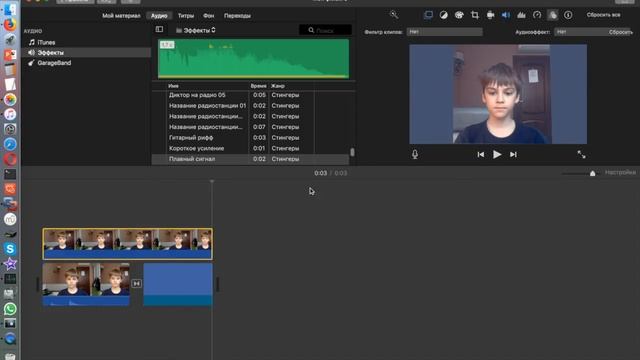This screenshot has width=640, height=360.
Task: Click the iTunes note icon in sidebar
Action: (x=32, y=42)
